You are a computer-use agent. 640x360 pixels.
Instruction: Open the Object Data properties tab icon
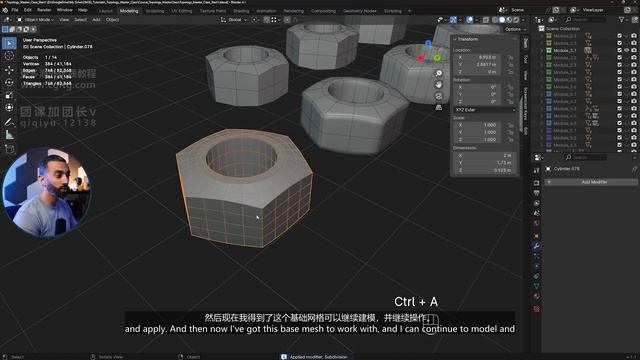pyautogui.click(x=536, y=286)
